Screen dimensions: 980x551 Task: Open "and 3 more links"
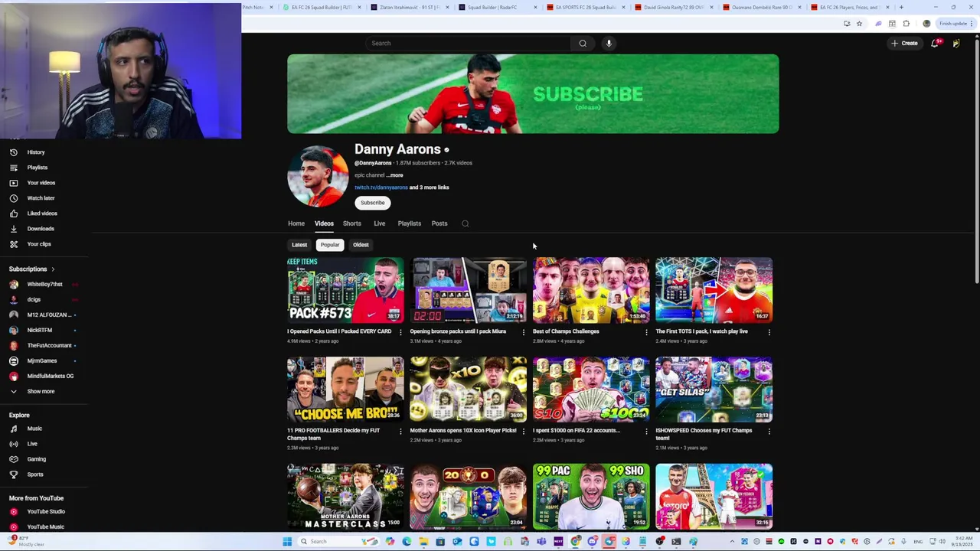pos(430,187)
